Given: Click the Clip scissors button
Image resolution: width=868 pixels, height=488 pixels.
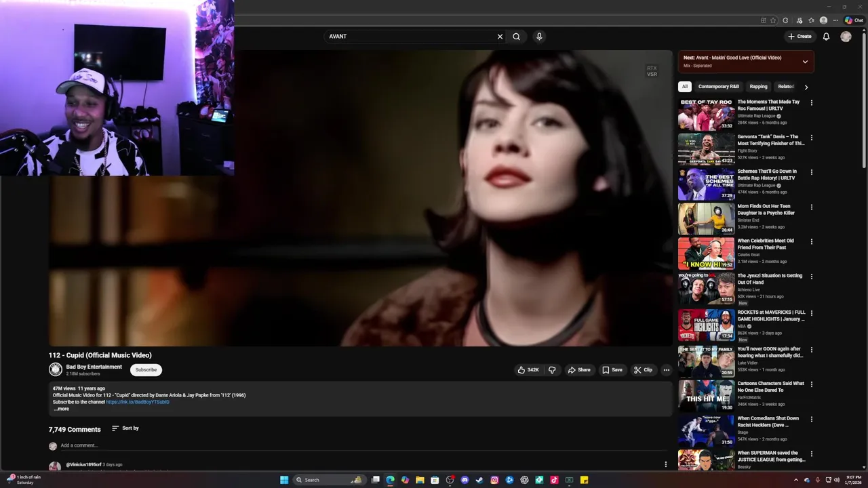Looking at the screenshot, I should click(643, 370).
